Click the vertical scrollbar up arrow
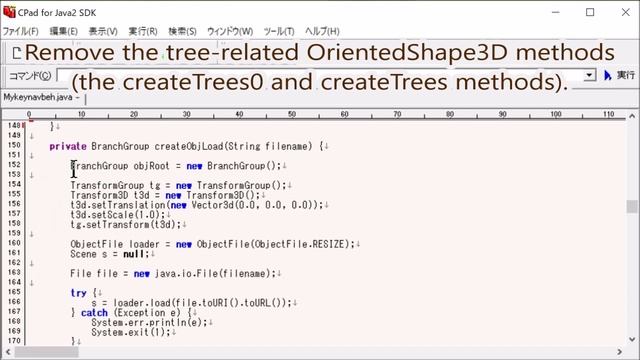This screenshot has width=640, height=360. pyautogui.click(x=632, y=116)
